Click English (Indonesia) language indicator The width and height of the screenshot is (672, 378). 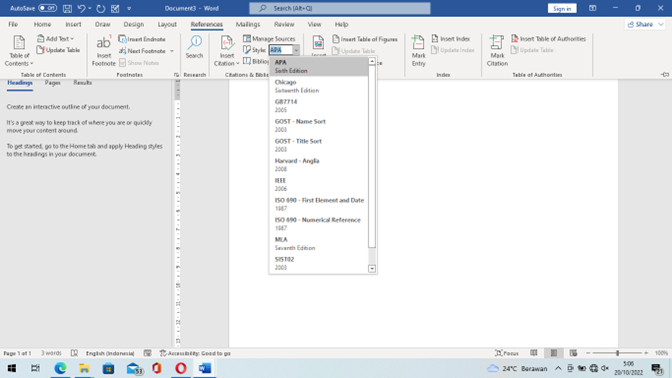110,353
